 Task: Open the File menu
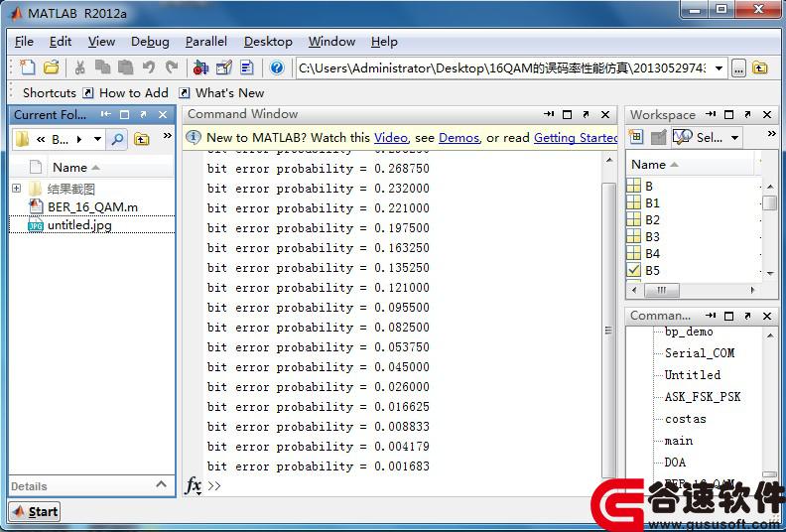pos(24,42)
